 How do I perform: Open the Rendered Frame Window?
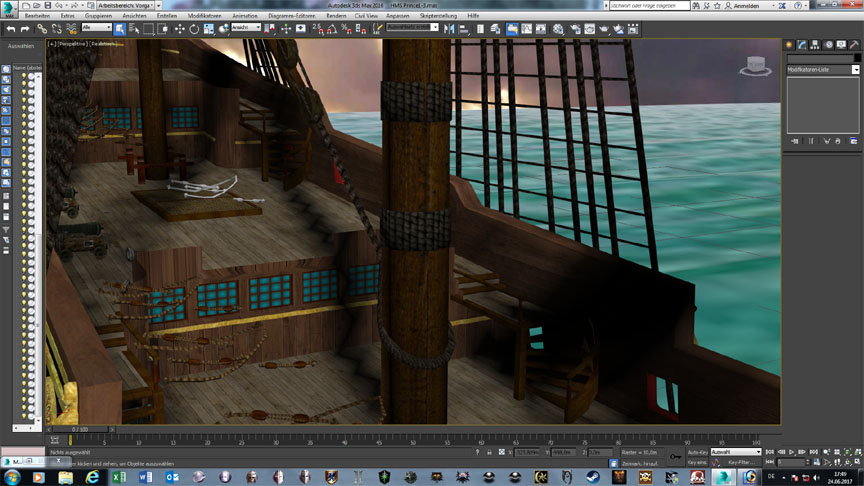click(590, 29)
